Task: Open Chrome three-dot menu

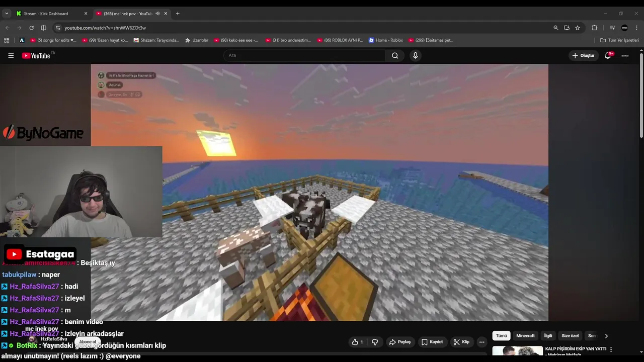Action: coord(637,28)
